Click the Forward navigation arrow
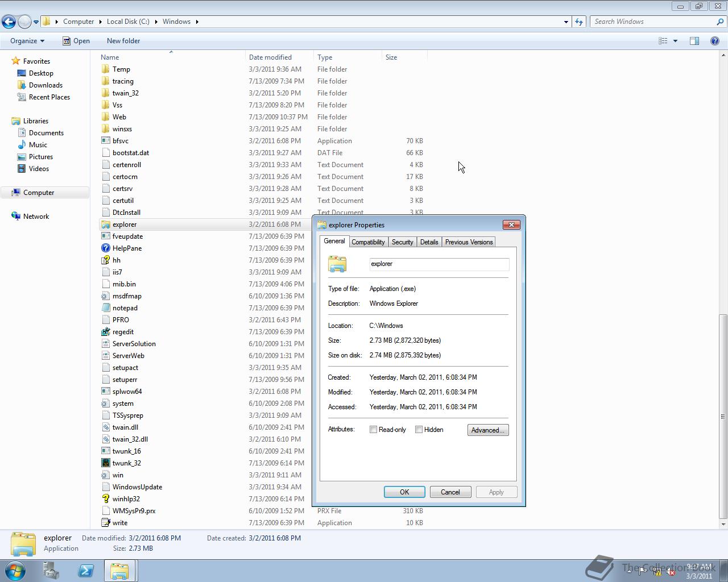728x582 pixels. 24,22
